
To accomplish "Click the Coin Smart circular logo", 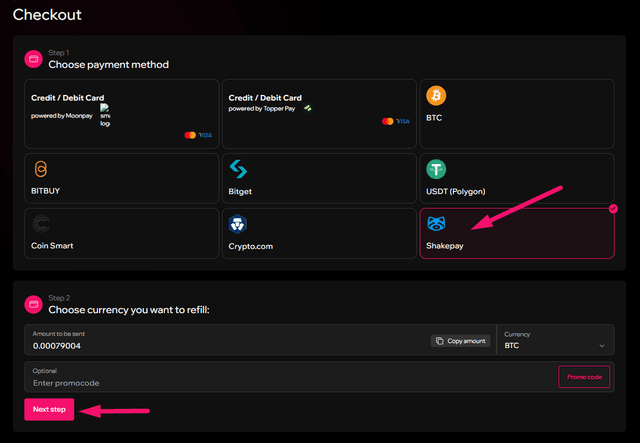I will point(41,224).
